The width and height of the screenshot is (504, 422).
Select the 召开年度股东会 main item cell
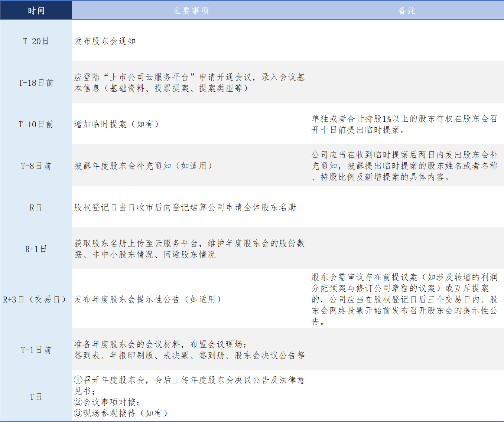pyautogui.click(x=189, y=396)
